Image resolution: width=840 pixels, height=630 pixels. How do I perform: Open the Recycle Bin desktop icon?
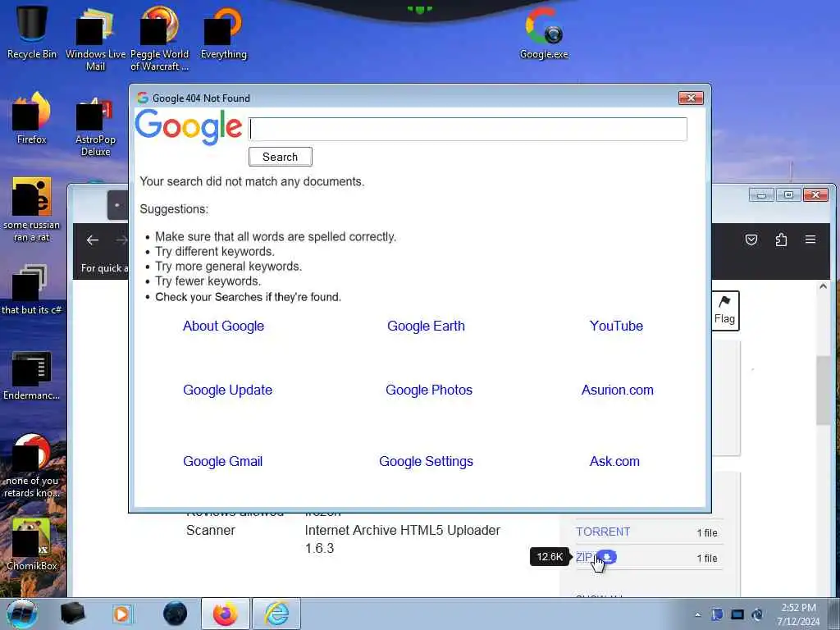(32, 31)
